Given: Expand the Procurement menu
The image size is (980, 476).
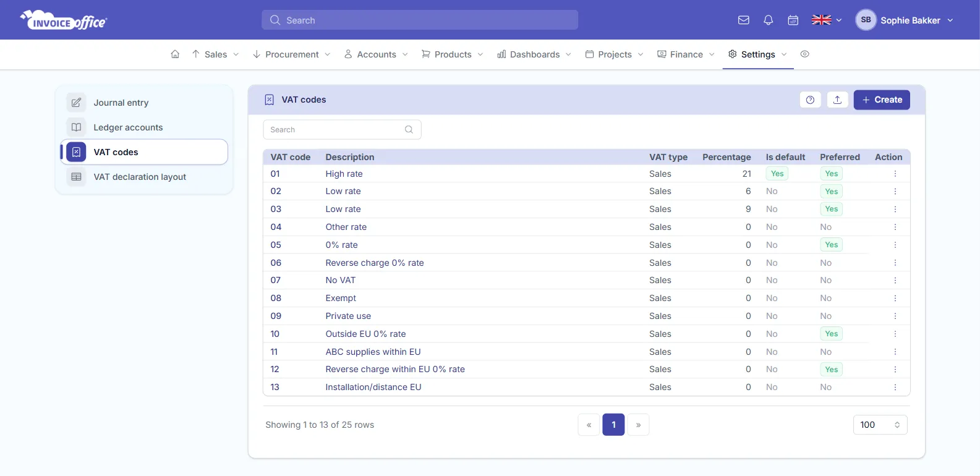Looking at the screenshot, I should click(291, 54).
